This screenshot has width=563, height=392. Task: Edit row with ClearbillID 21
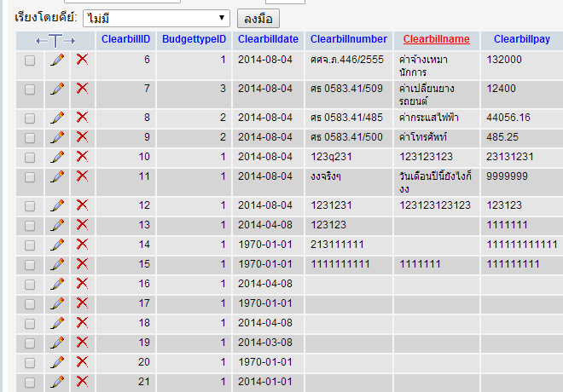57,382
